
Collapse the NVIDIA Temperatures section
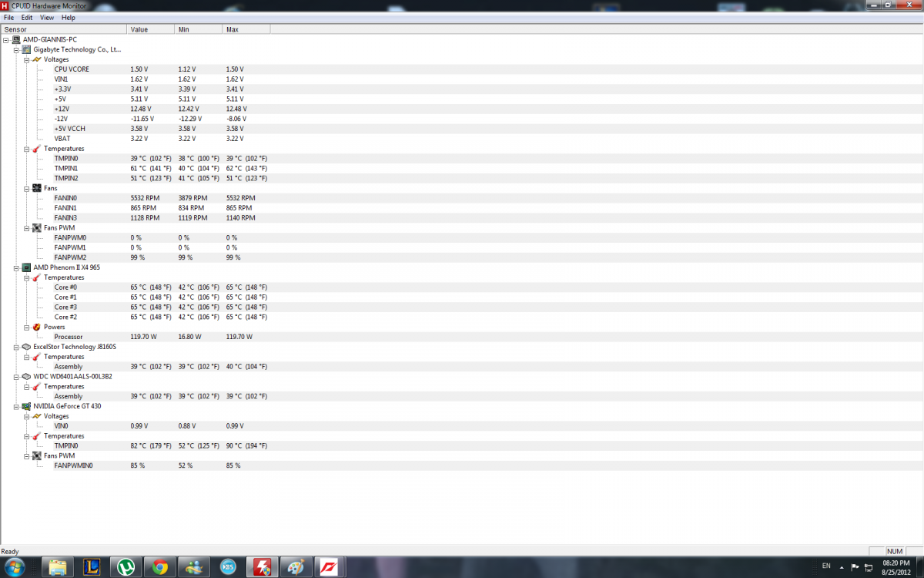point(26,436)
